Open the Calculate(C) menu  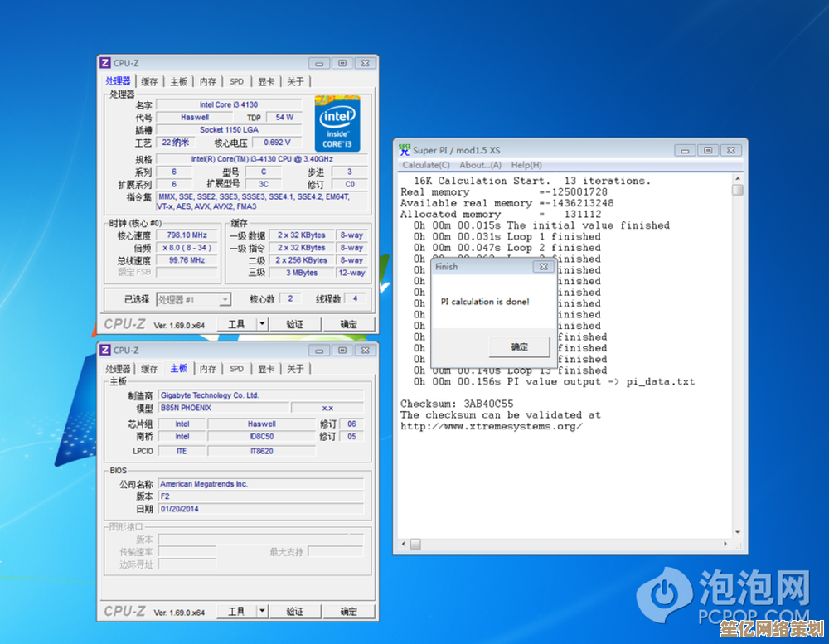[x=426, y=165]
